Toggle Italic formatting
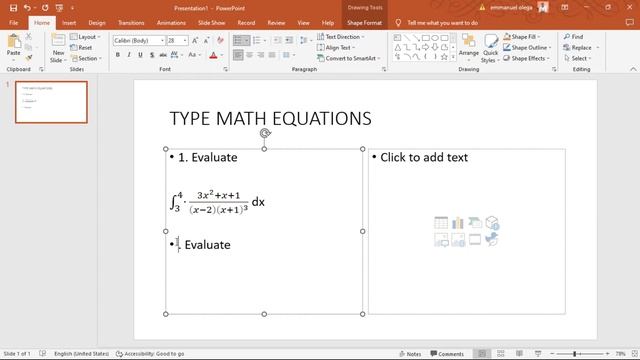640x360 pixels. [x=129, y=55]
